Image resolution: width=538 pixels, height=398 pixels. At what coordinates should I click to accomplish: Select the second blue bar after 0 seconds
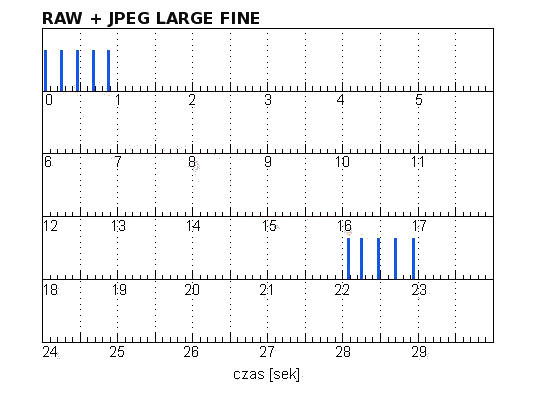61,70
